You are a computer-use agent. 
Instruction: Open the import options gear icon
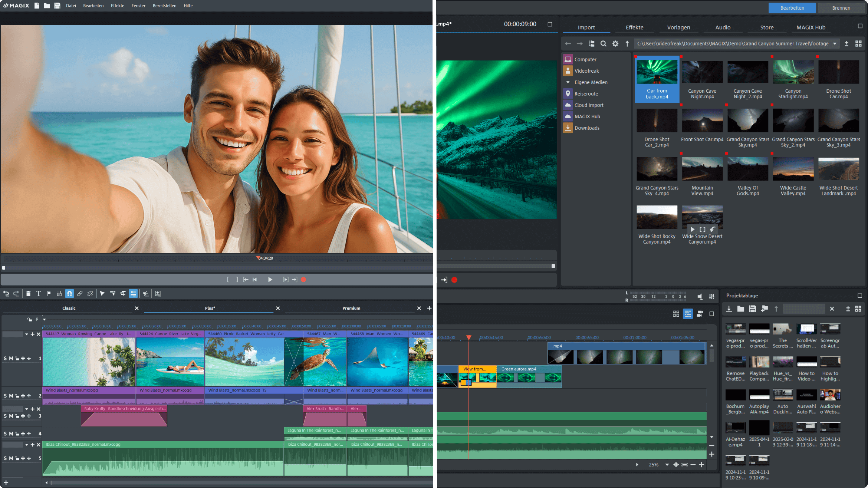tap(615, 44)
